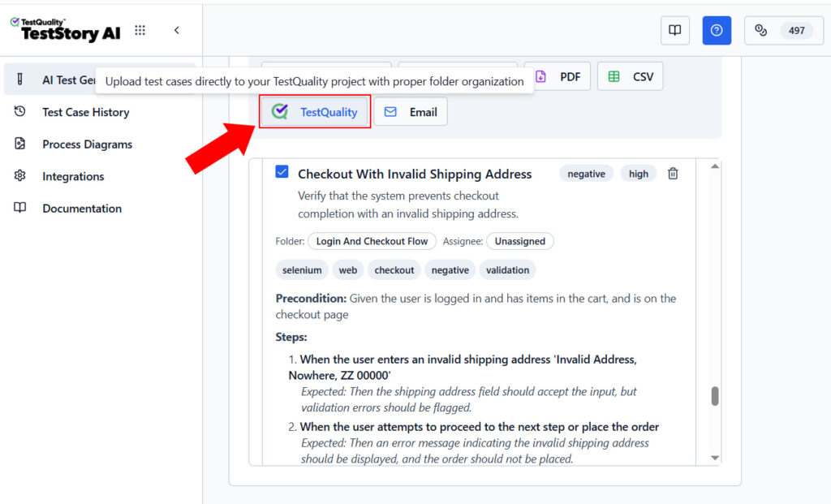Click the scrollbar down arrow in test list
Viewport: 831px width, 504px height.
715,459
